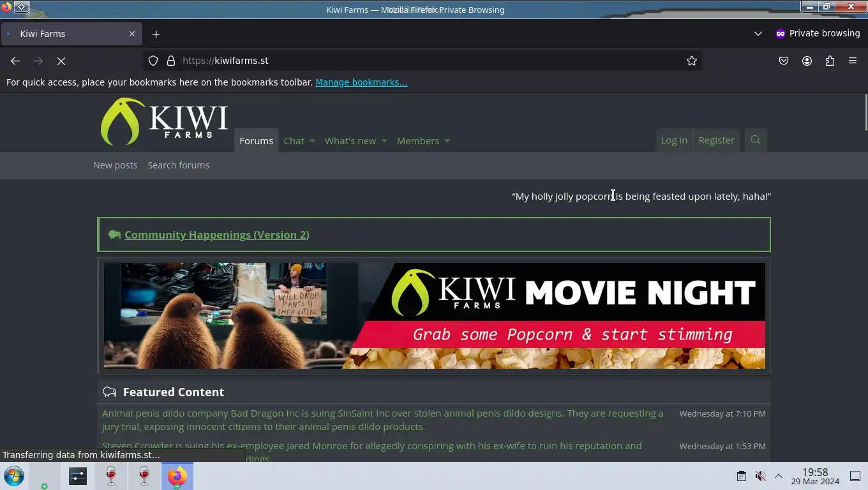Click the Community Happenings megaphone icon
868x490 pixels.
(x=114, y=235)
